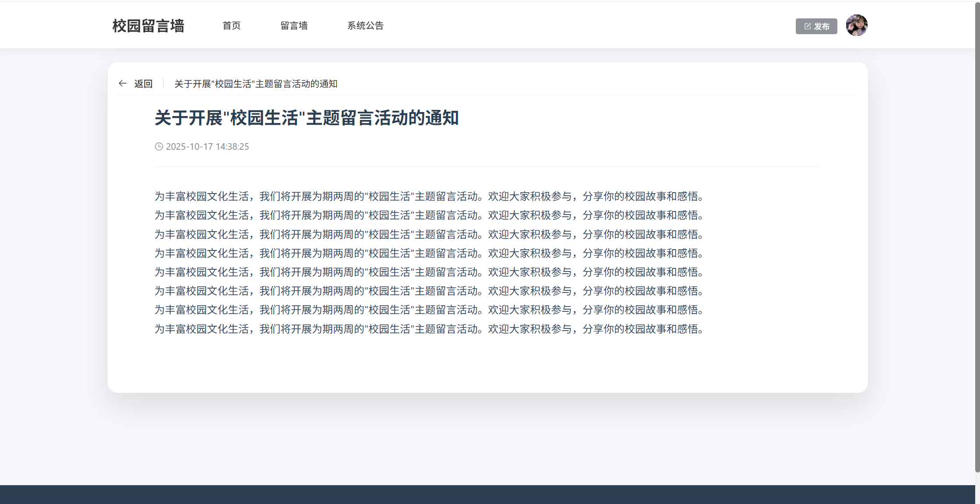The image size is (980, 504).
Task: Click the clock icon beside the date
Action: [159, 147]
